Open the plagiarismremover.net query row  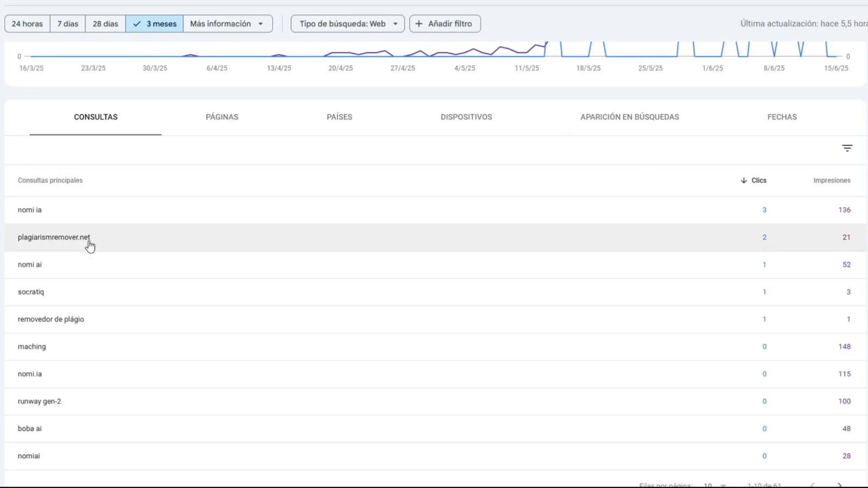pos(54,237)
